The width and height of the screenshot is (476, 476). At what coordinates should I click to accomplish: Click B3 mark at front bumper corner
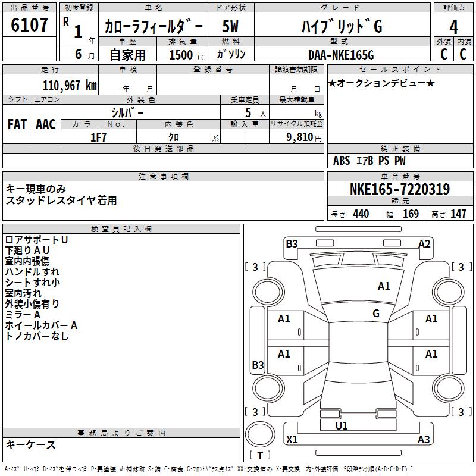coord(292,244)
